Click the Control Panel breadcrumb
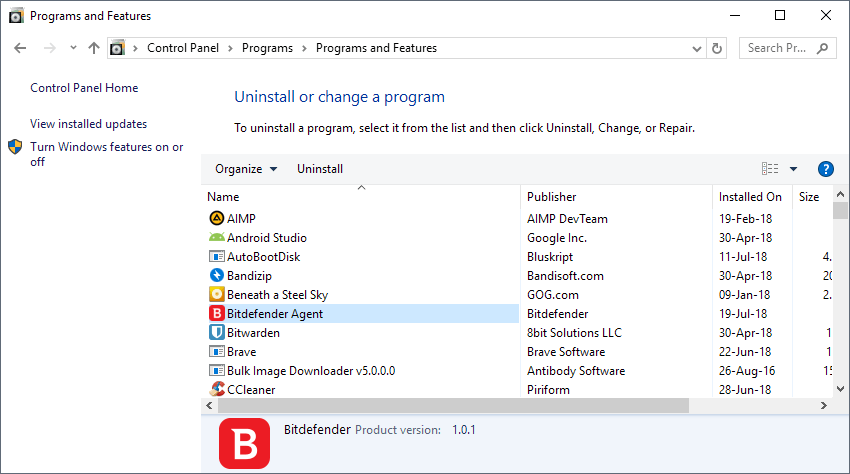 [x=183, y=48]
